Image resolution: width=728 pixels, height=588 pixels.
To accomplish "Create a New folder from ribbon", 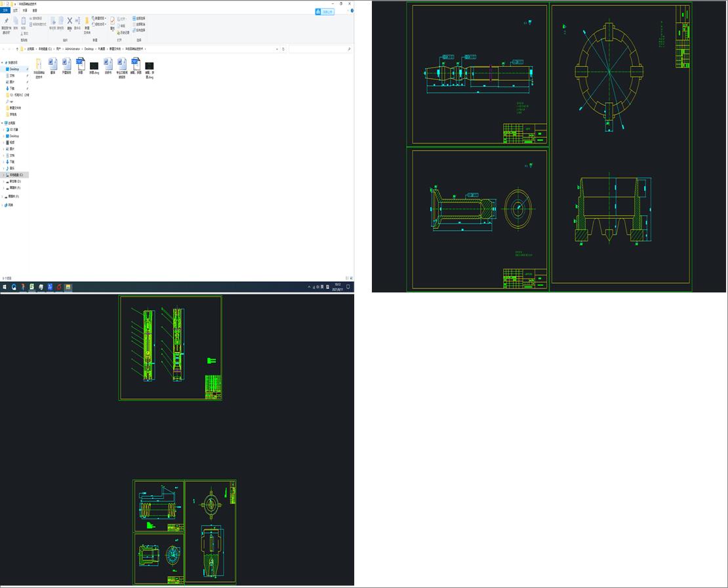I will point(87,25).
